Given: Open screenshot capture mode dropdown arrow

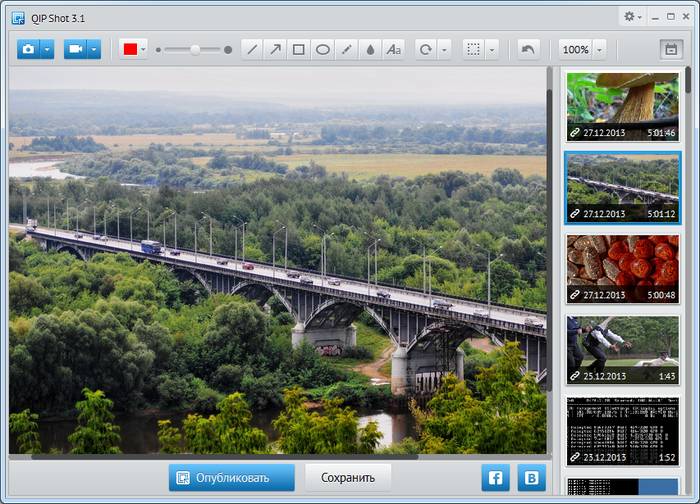Looking at the screenshot, I should [47, 49].
